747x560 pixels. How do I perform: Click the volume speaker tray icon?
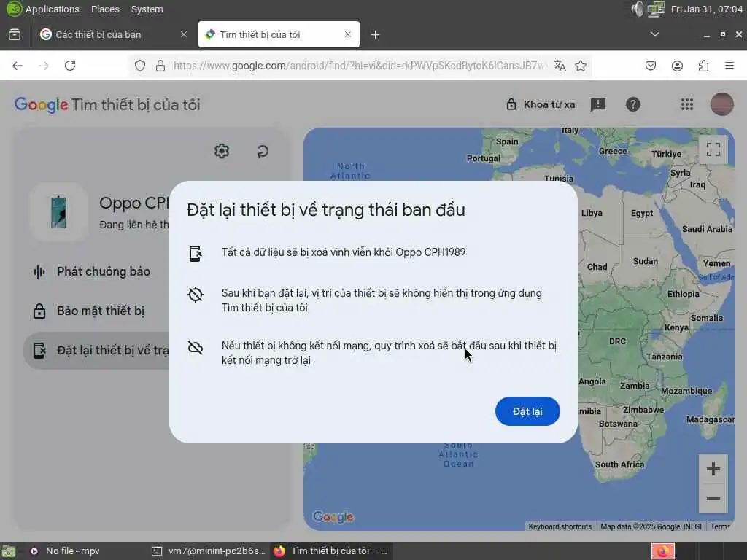pos(637,9)
